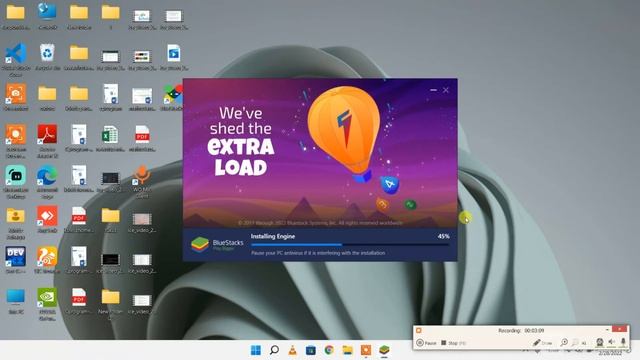Select the Draw tool in recorder
Viewport: 640px width, 360px height.
[542, 343]
